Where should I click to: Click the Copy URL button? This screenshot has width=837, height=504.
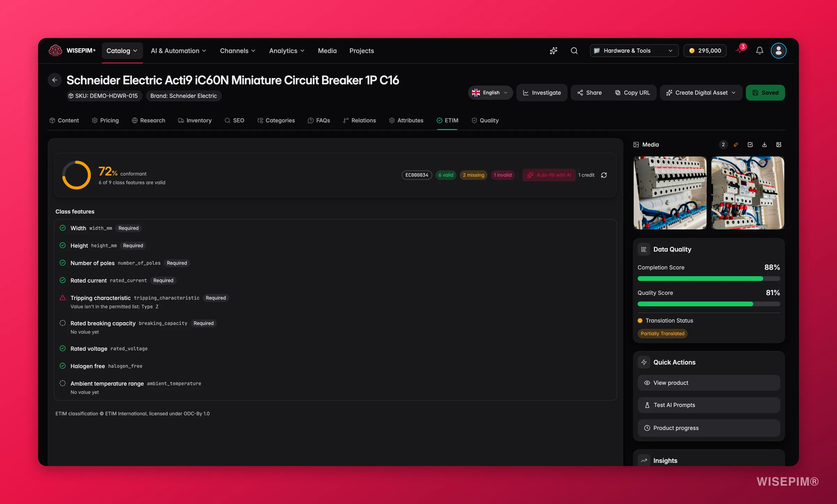pos(633,93)
